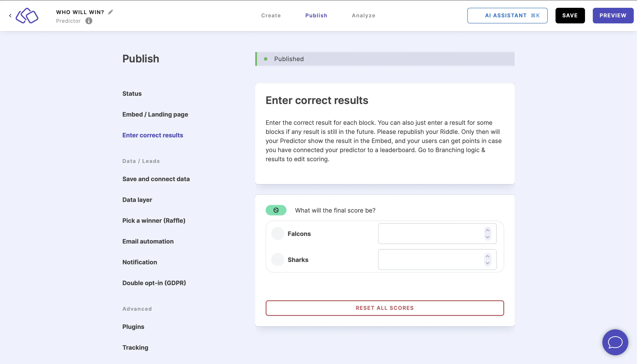Click the RESET ALL SCORES button
637x364 pixels.
[x=385, y=308]
